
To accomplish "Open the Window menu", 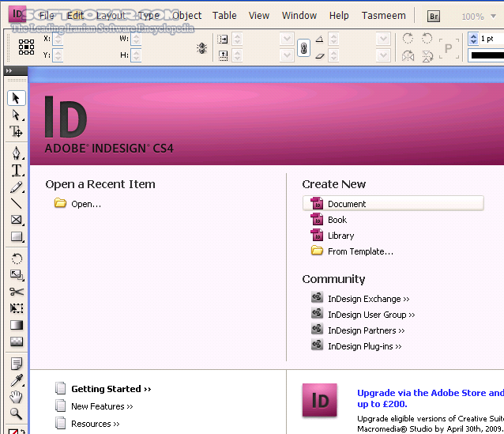I will tap(299, 16).
